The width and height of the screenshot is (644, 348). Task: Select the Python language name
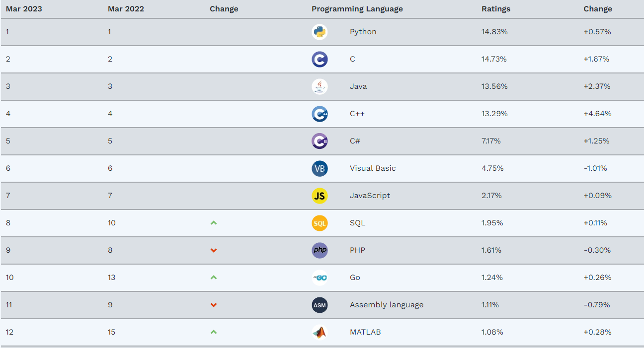click(x=363, y=32)
